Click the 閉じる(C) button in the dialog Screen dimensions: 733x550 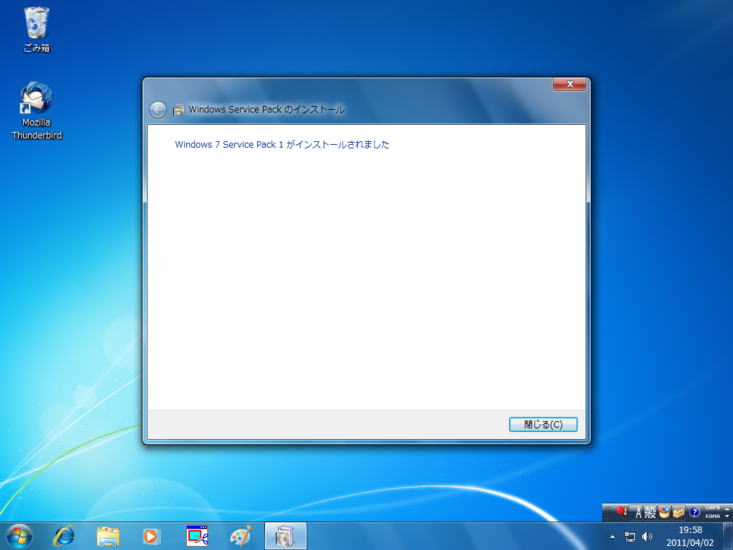[x=543, y=424]
